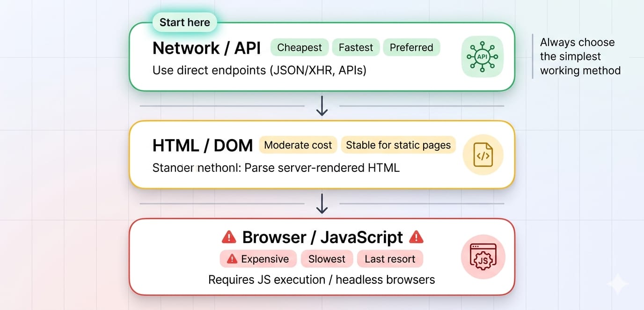Click the down arrow below the Network / API card
This screenshot has width=644, height=310.
pos(322,106)
